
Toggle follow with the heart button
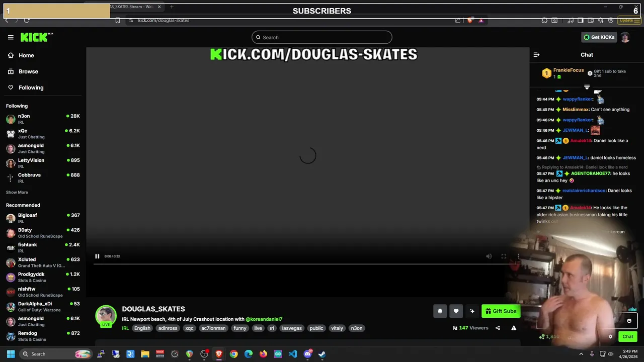pyautogui.click(x=456, y=311)
